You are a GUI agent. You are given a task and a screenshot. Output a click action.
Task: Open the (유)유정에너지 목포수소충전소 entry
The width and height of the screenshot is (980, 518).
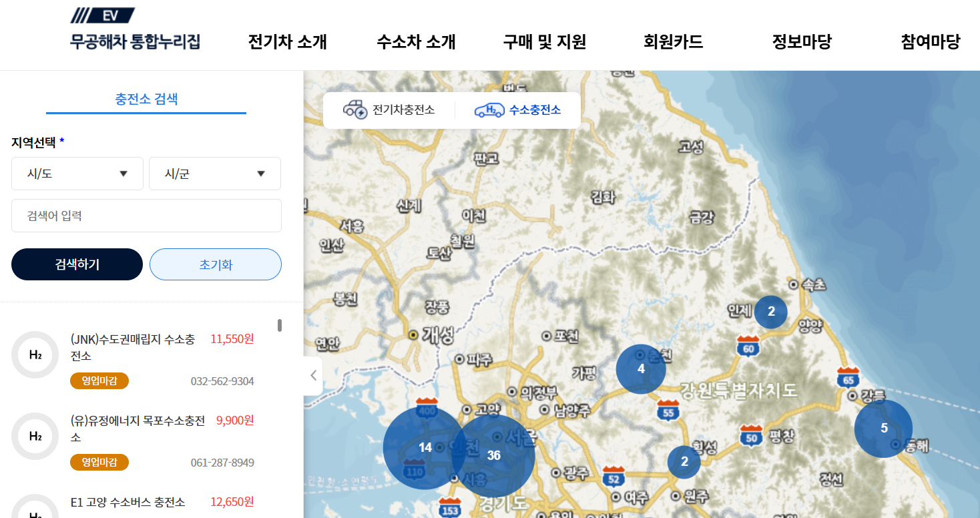(138, 429)
